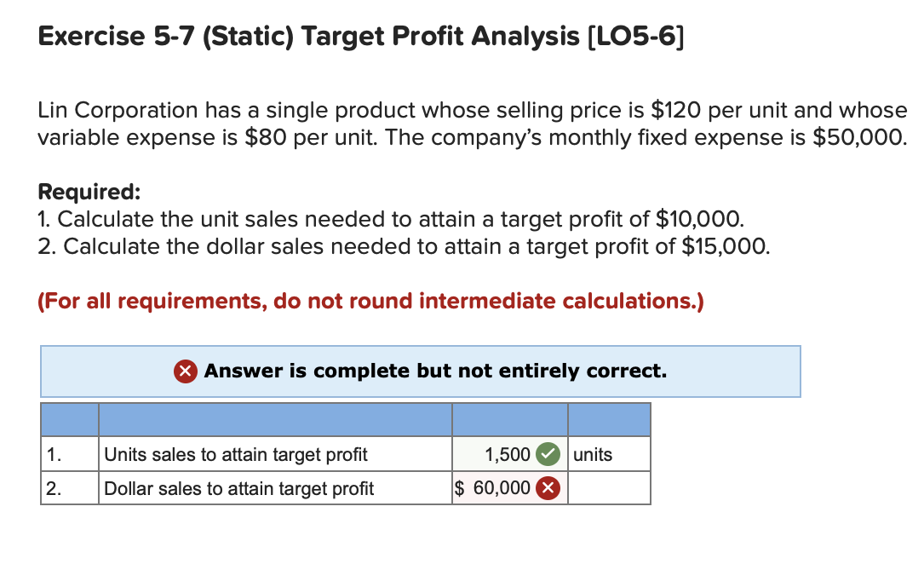The image size is (924, 564).
Task: Click the Exercise 5-7 Target Profit Analysis heading
Action: coord(361,37)
